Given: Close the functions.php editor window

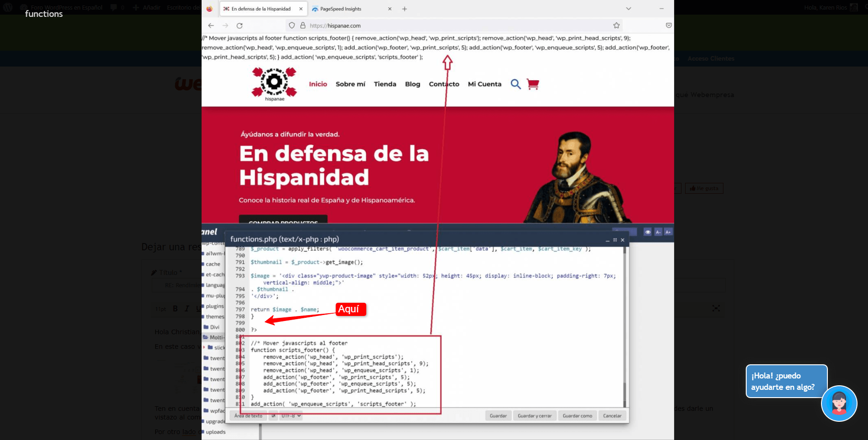Looking at the screenshot, I should pos(623,240).
